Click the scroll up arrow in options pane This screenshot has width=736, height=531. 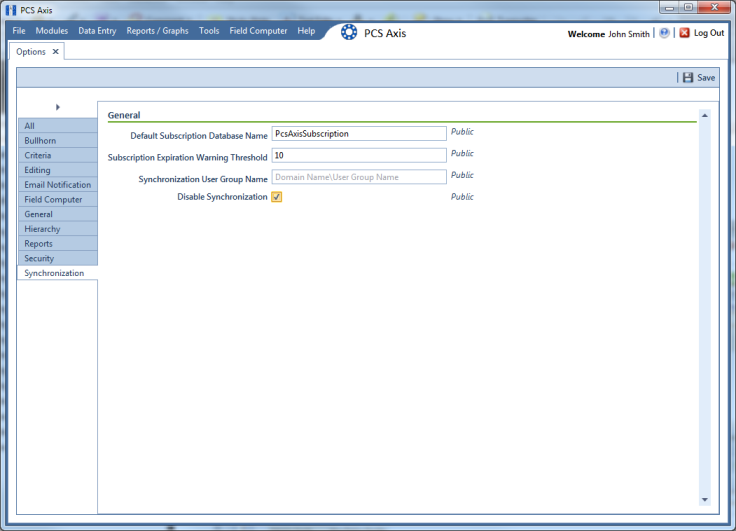pos(705,115)
